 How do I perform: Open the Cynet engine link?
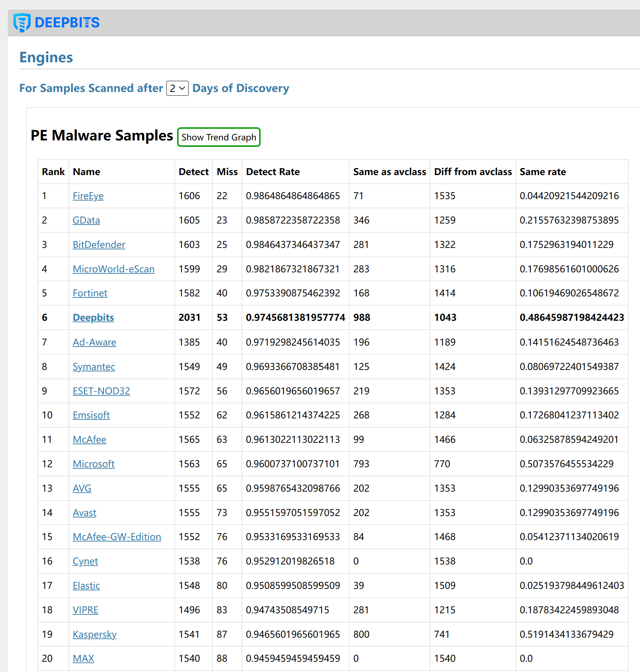pos(85,561)
